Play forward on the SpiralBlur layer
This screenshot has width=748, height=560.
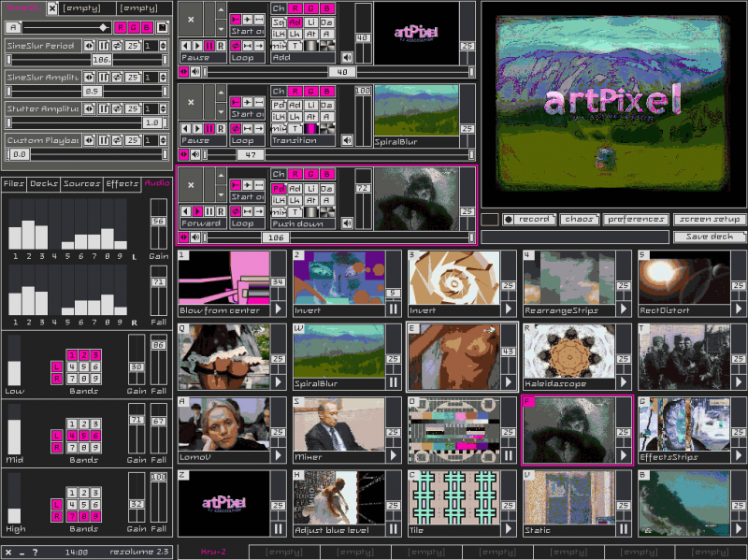(197, 128)
